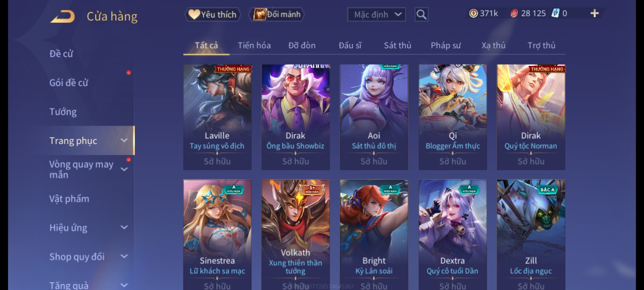Open the Mặc định sort dropdown
The image size is (644, 290).
[376, 15]
